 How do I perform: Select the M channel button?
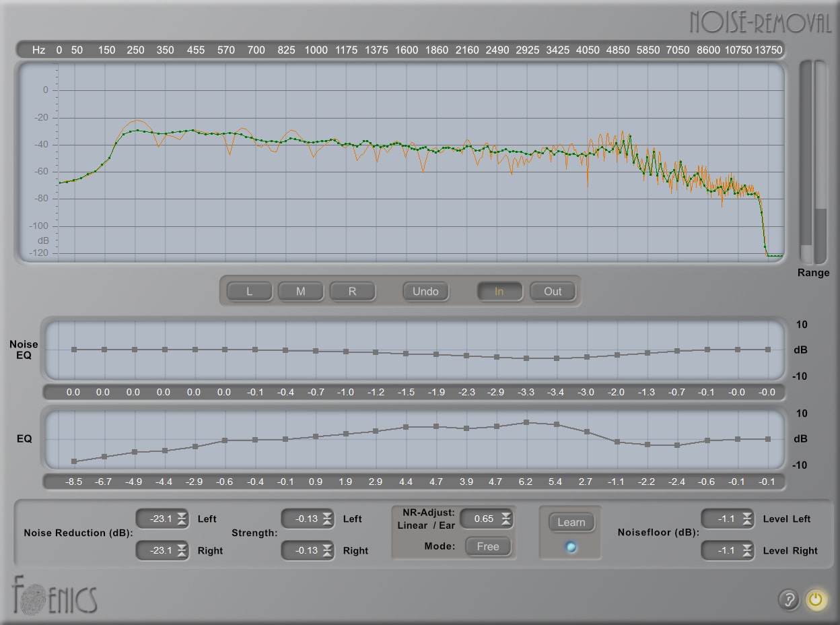[x=300, y=292]
